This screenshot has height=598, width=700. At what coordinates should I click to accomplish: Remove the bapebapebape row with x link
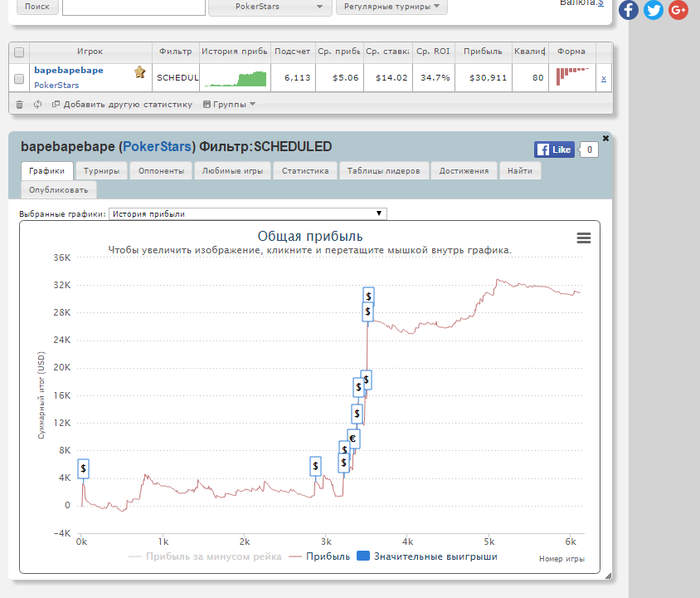click(604, 79)
